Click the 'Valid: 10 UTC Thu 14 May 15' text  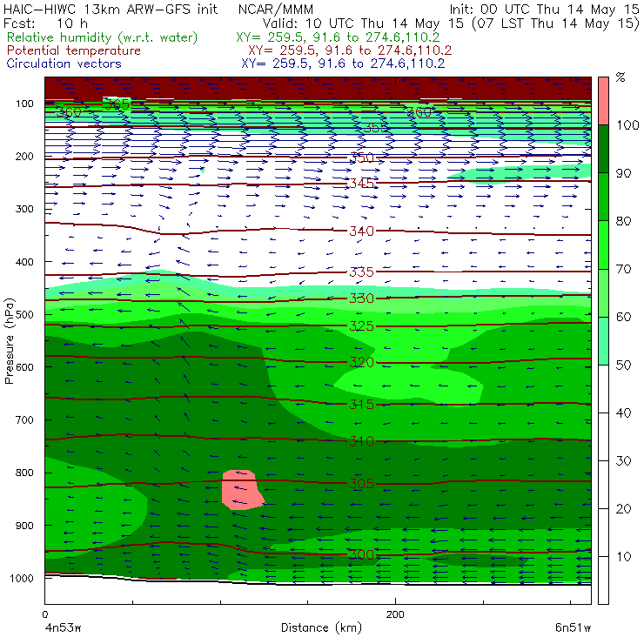pos(366,23)
